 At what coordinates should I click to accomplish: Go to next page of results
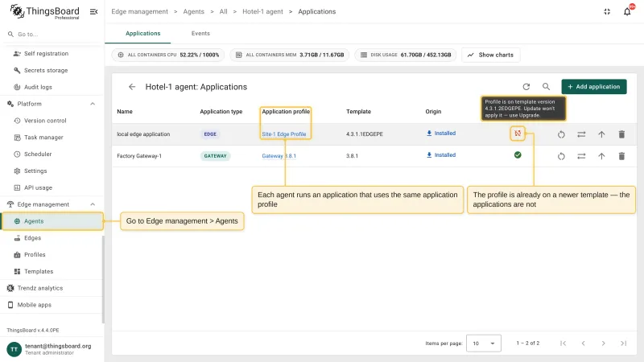[x=603, y=343]
